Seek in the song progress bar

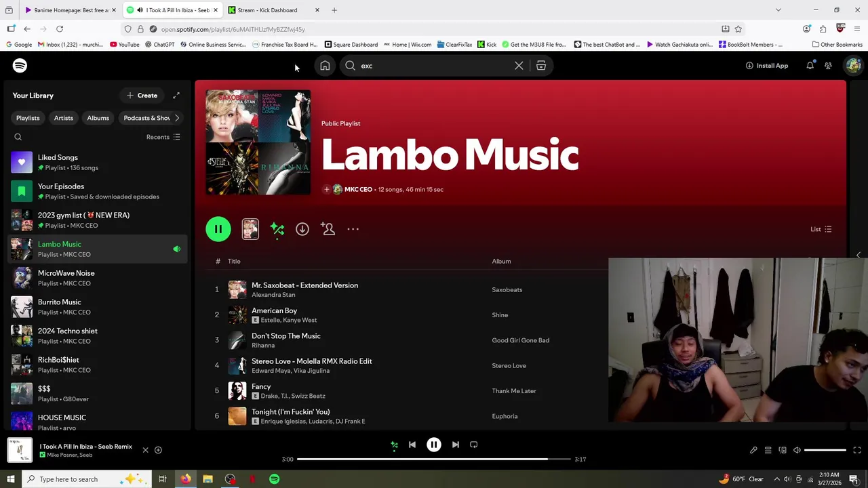click(x=434, y=459)
